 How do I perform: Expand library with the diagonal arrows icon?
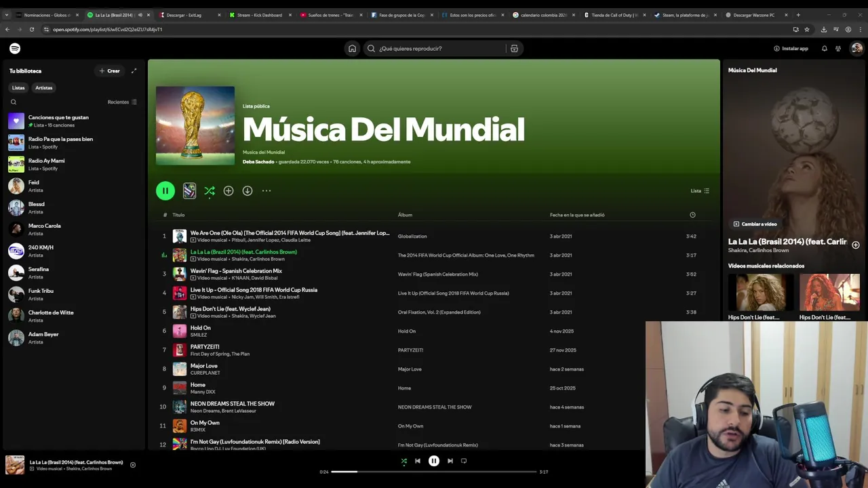click(134, 70)
